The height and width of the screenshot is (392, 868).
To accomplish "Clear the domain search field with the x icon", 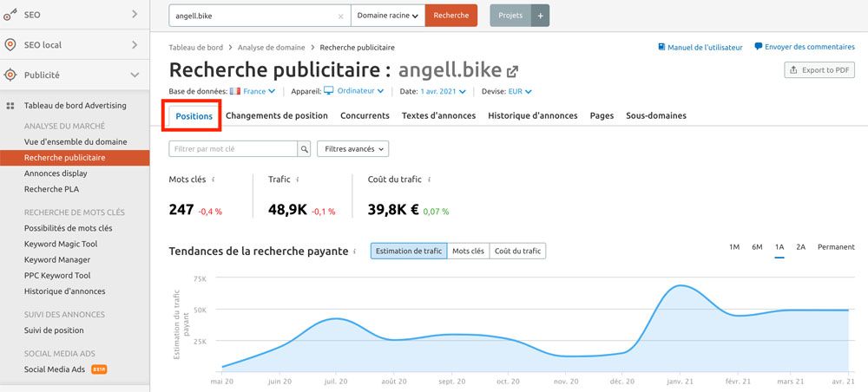I will click(340, 16).
